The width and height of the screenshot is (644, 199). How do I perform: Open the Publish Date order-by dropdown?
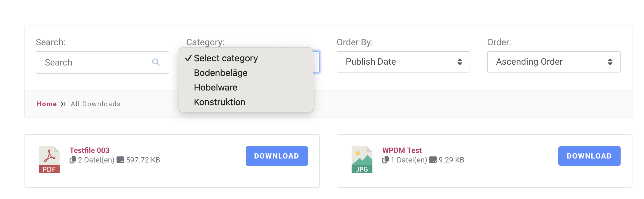[x=403, y=62]
